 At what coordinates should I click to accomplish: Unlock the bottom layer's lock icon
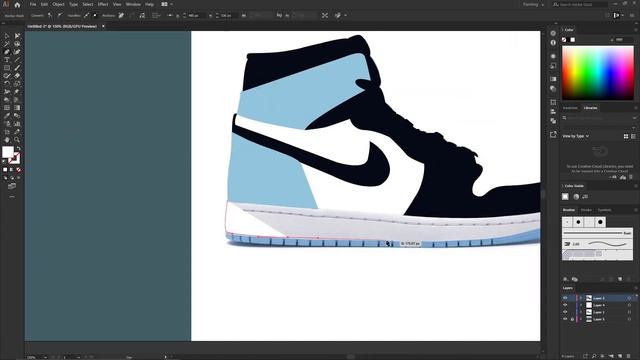click(x=572, y=319)
